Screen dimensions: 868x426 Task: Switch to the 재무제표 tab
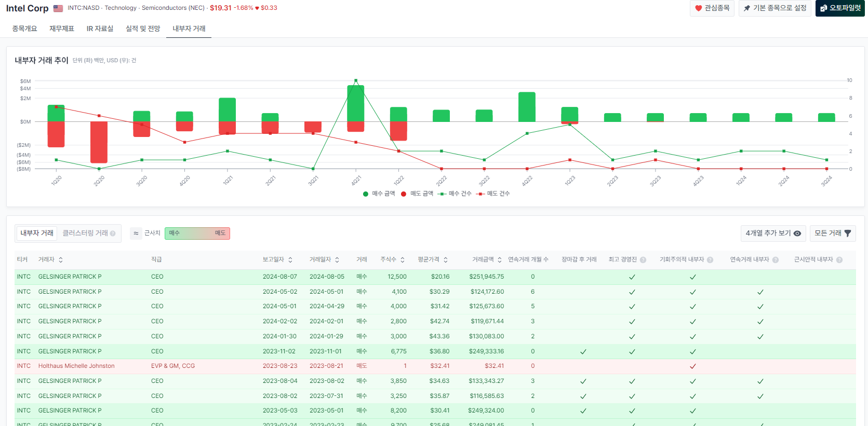pyautogui.click(x=62, y=29)
